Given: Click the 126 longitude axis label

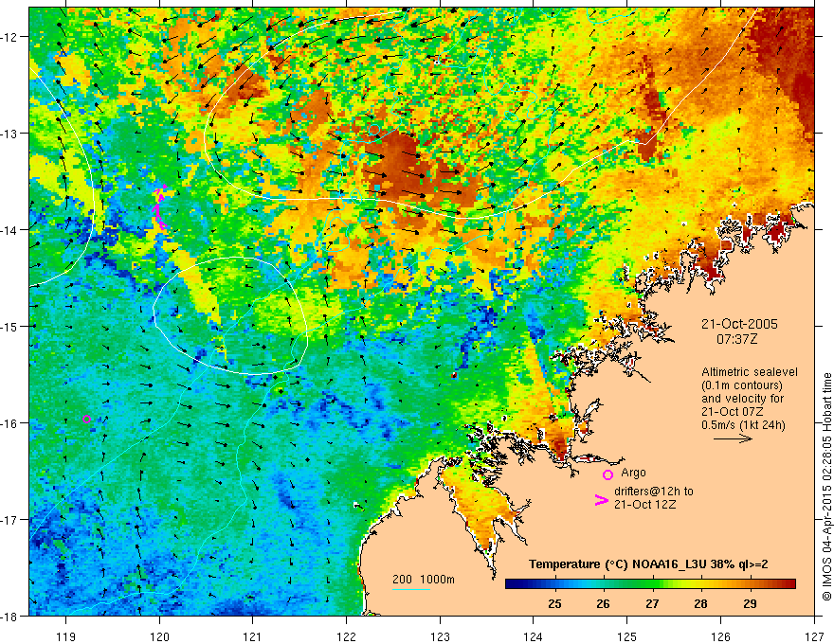Looking at the screenshot, I should pyautogui.click(x=720, y=636).
